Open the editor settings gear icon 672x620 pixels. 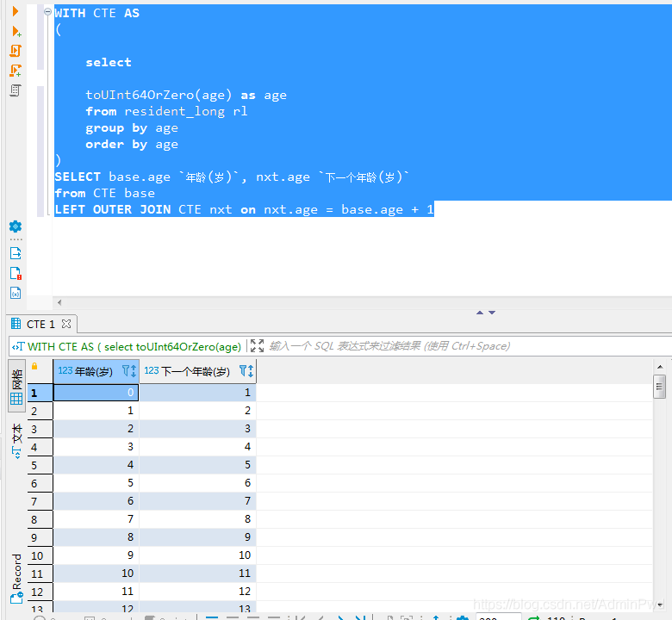(x=16, y=226)
